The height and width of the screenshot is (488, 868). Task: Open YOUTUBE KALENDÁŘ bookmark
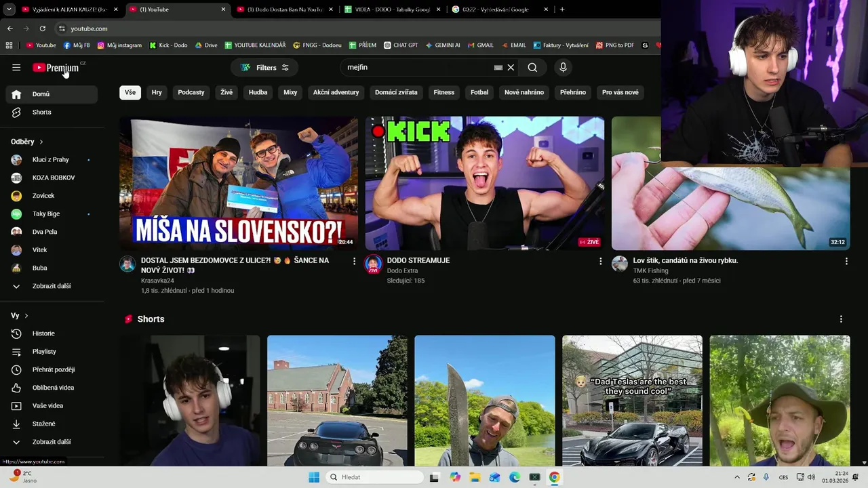click(x=255, y=45)
